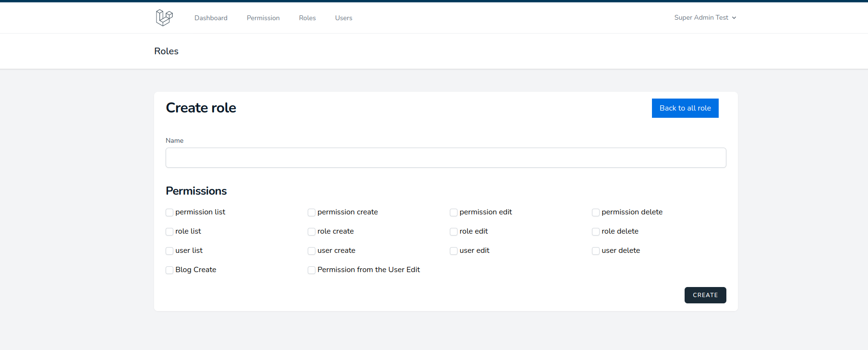The width and height of the screenshot is (868, 350).
Task: Check the permission list checkbox
Action: pos(169,212)
